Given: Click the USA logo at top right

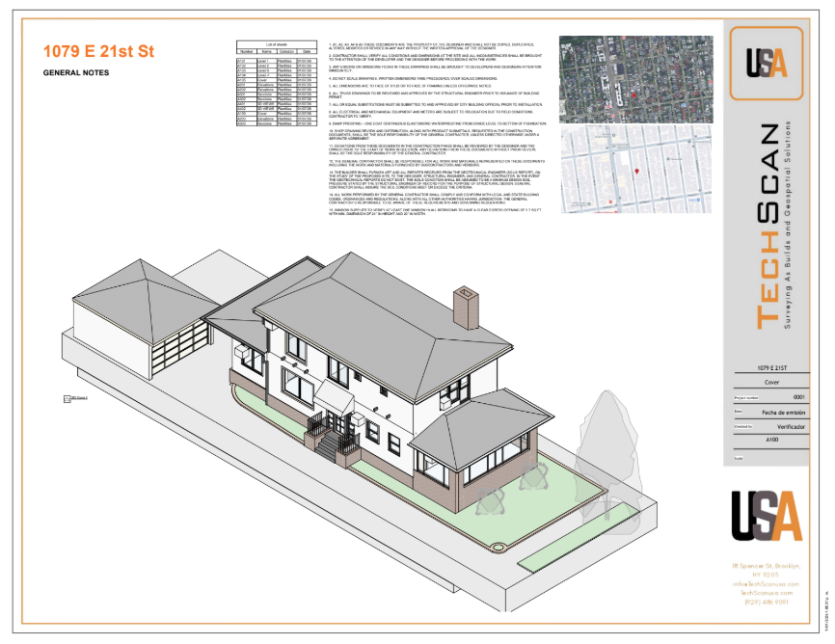Looking at the screenshot, I should pyautogui.click(x=767, y=64).
